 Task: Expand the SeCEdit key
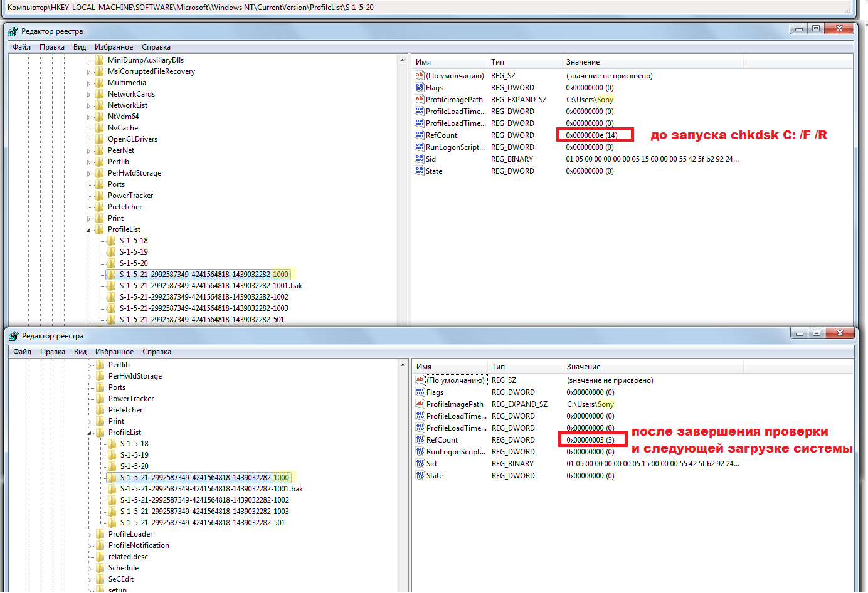90,580
